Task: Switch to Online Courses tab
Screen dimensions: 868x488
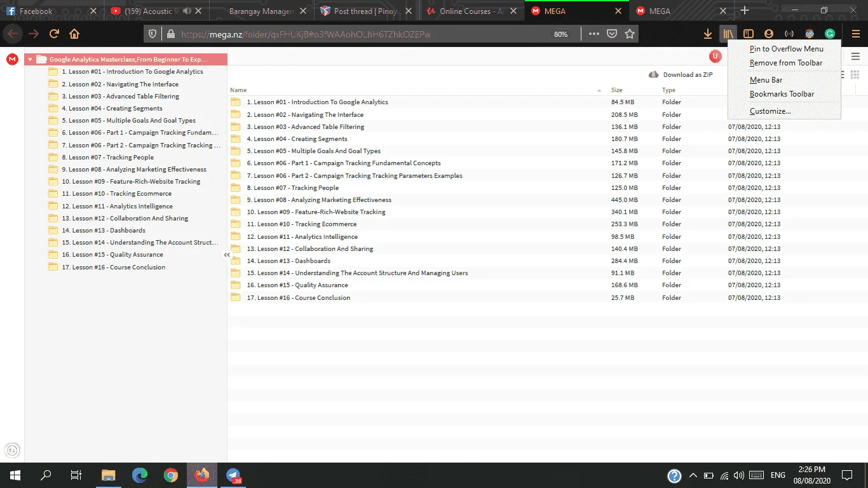Action: pos(471,11)
